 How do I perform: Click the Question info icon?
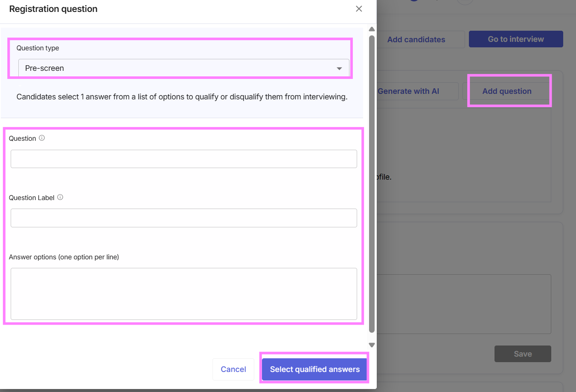click(x=42, y=138)
